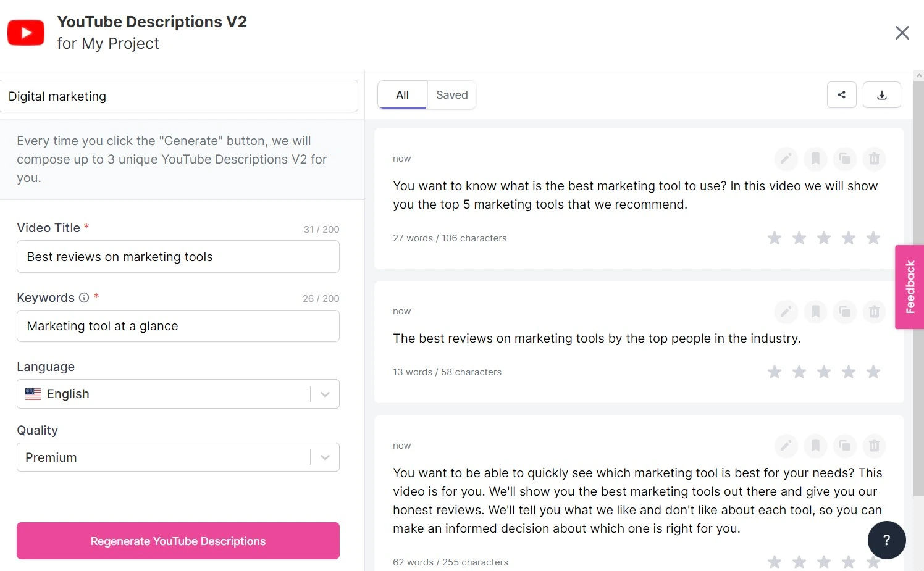Click the text starting 'You want to be able'
Image resolution: width=924 pixels, height=571 pixels.
coord(637,501)
